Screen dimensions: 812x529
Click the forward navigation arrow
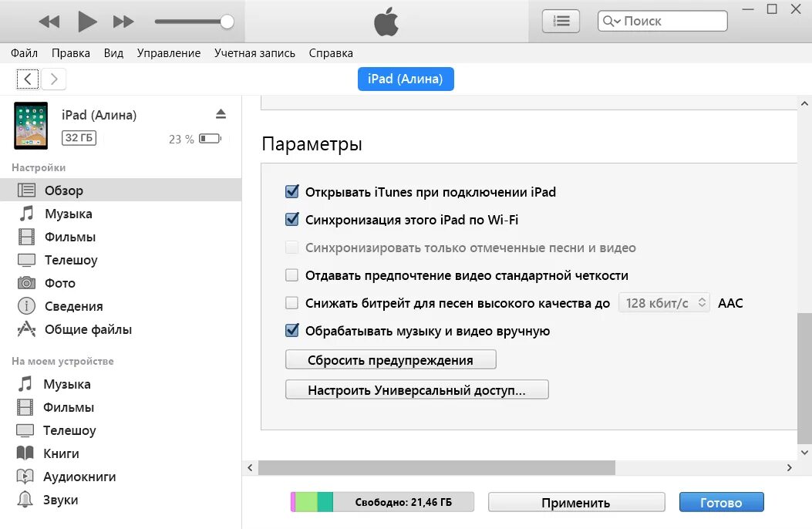53,79
